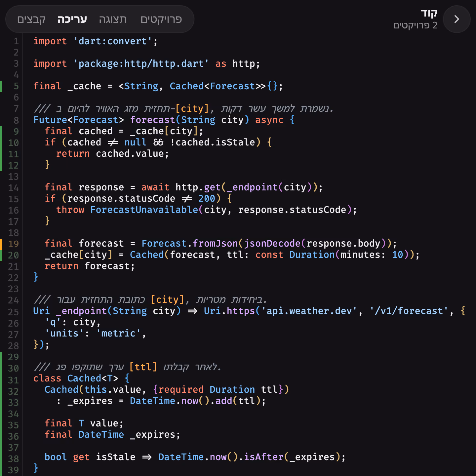Click 'return forecast;' on line 21
The height and width of the screenshot is (476, 476).
(90, 266)
